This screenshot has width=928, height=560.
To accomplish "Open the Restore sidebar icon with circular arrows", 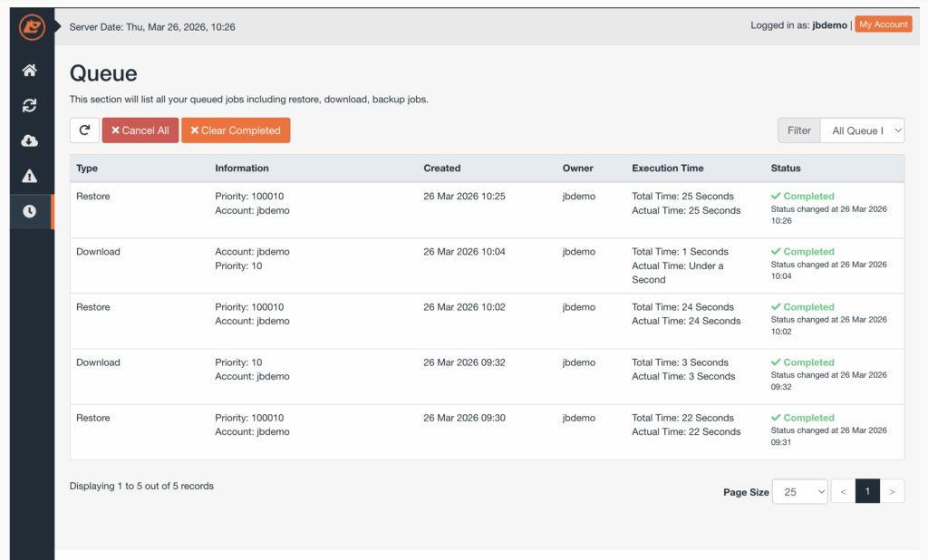I will (x=30, y=106).
